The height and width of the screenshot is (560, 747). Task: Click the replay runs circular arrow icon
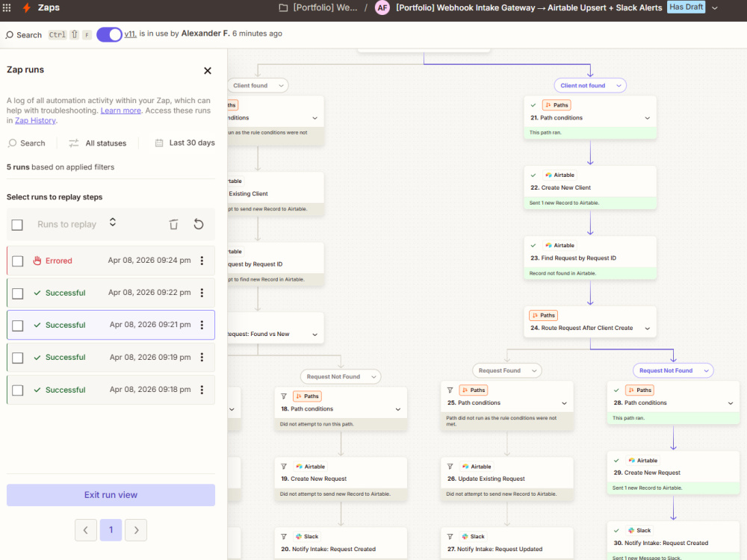[x=199, y=224]
